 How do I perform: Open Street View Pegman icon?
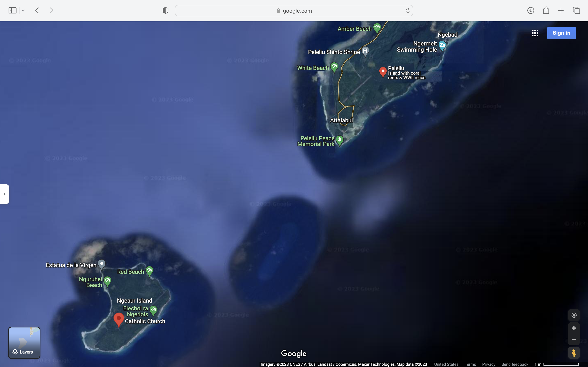574,353
